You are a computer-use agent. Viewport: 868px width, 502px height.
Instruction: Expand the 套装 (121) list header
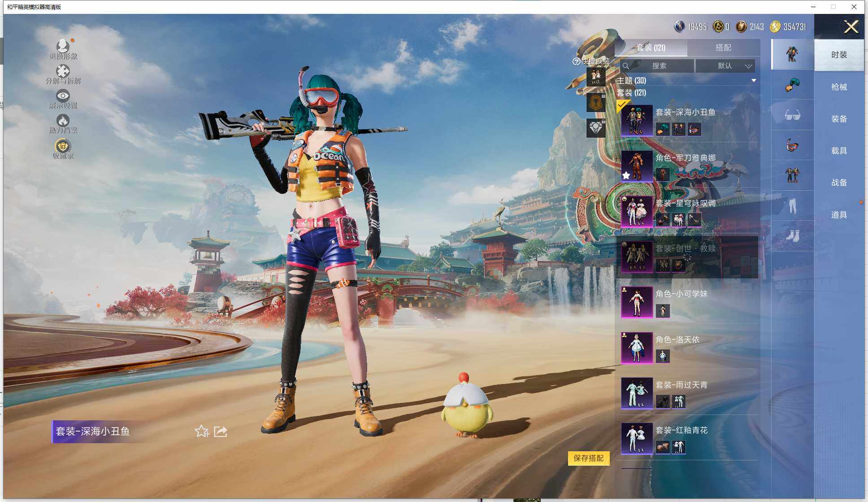coord(631,93)
